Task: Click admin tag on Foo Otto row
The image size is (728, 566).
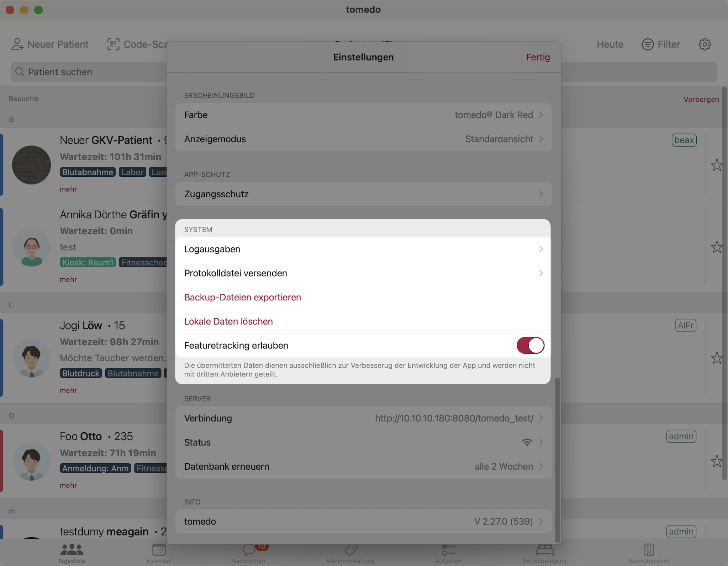Action: click(681, 436)
